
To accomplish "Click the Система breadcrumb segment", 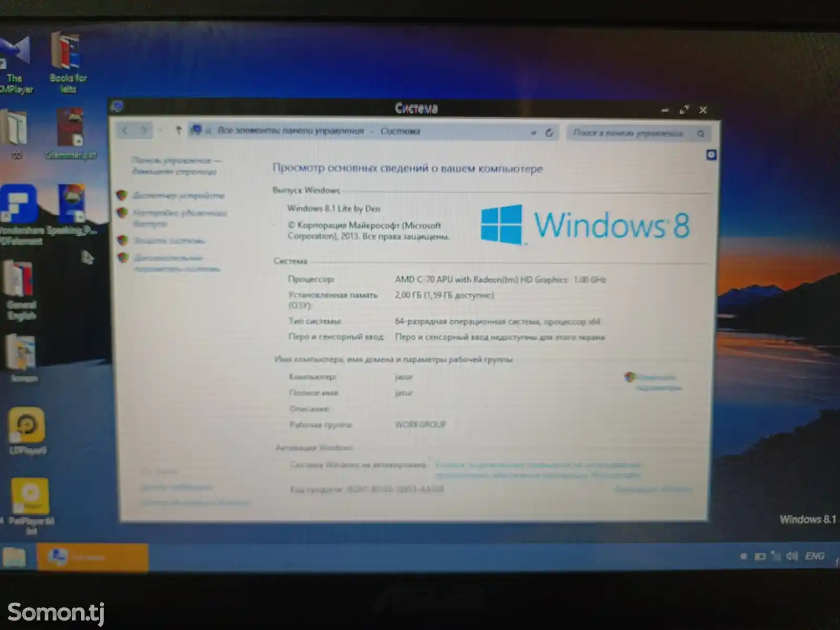I will point(400,131).
